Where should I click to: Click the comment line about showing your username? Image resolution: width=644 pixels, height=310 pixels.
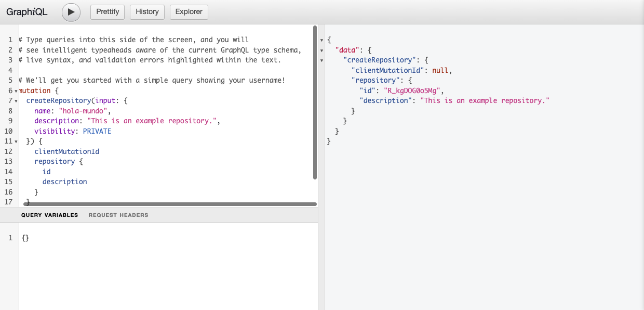click(x=152, y=80)
